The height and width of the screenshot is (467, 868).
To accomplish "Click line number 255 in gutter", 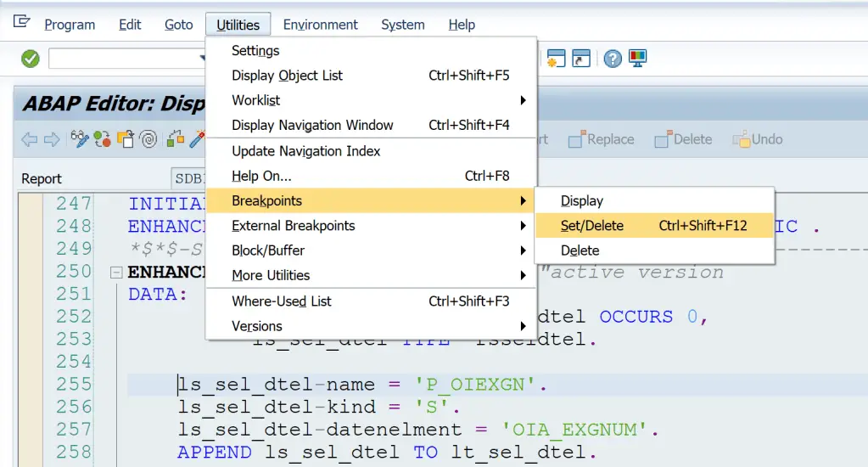I will click(x=74, y=385).
